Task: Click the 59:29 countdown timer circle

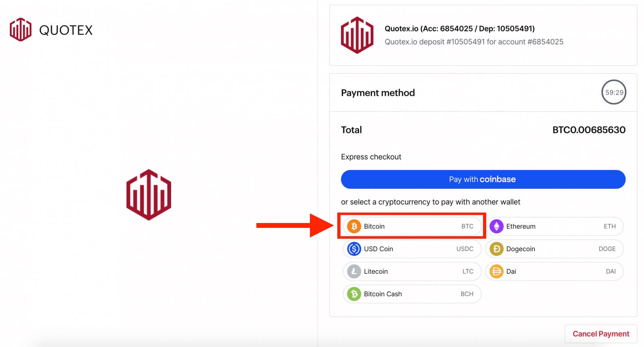Action: click(614, 92)
